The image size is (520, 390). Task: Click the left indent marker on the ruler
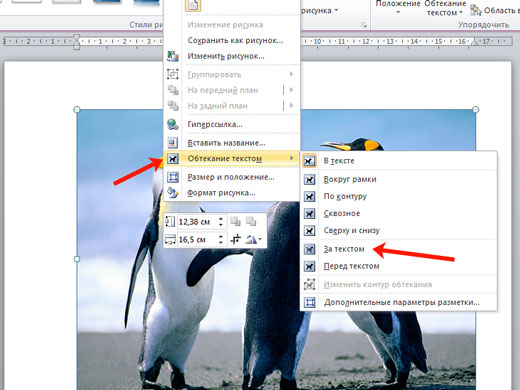(x=77, y=42)
